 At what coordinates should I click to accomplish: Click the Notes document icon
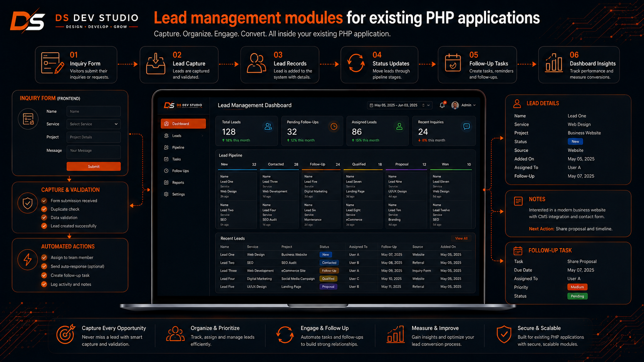(518, 201)
